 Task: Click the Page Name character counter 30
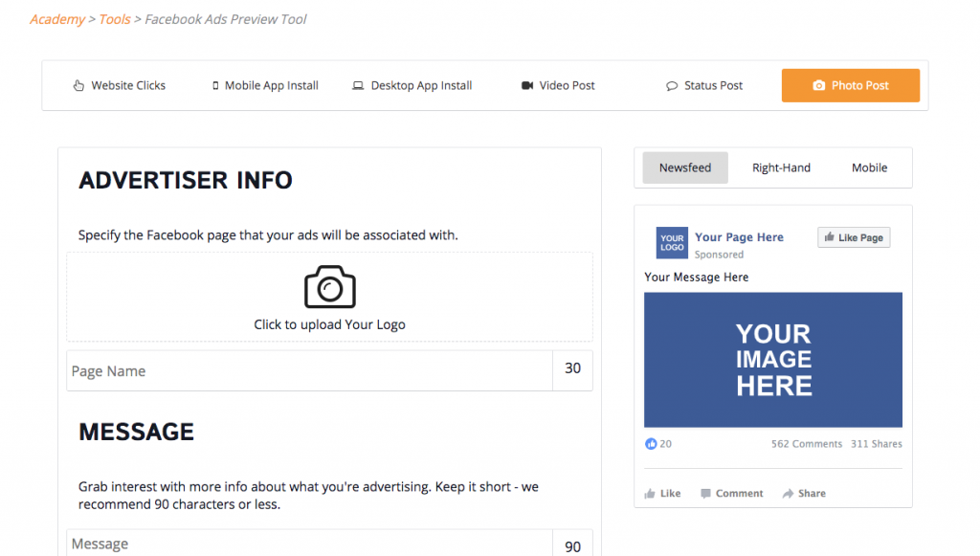pos(572,368)
